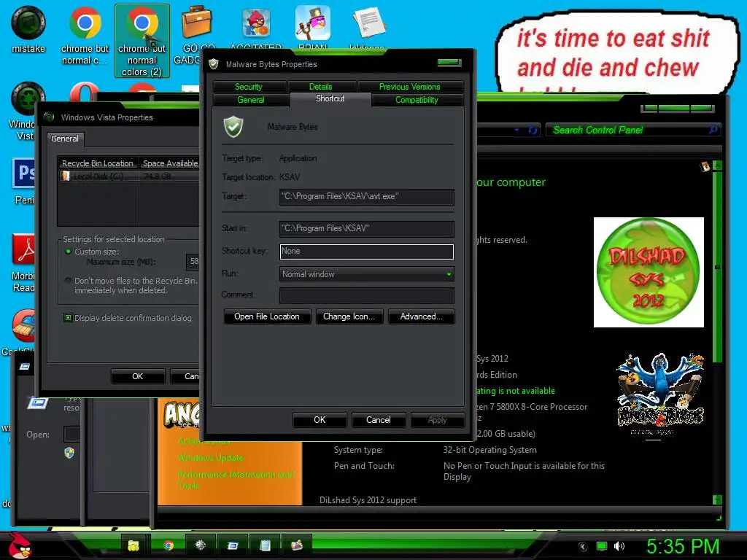Image resolution: width=747 pixels, height=560 pixels.
Task: Select the Shortcut tab
Action: pos(330,98)
